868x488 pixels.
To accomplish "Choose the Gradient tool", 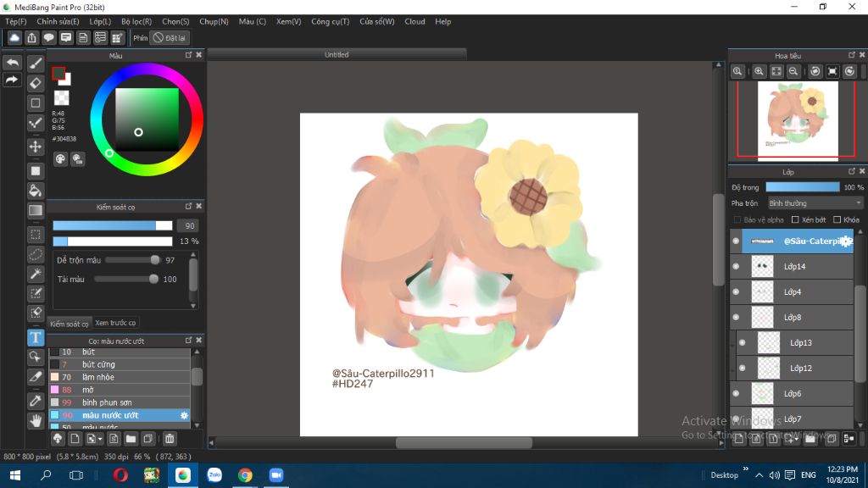I will 36,211.
